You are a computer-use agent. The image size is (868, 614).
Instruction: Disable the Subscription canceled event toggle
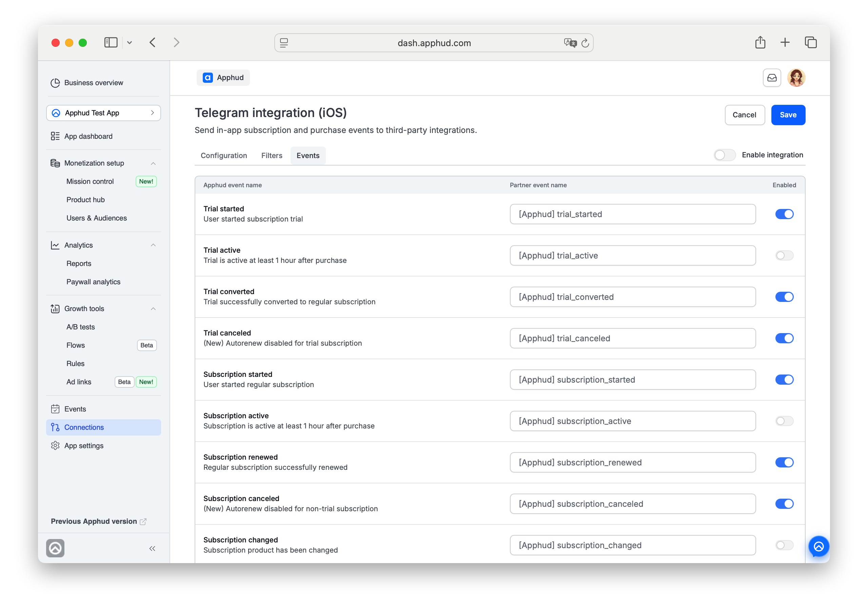click(x=784, y=504)
